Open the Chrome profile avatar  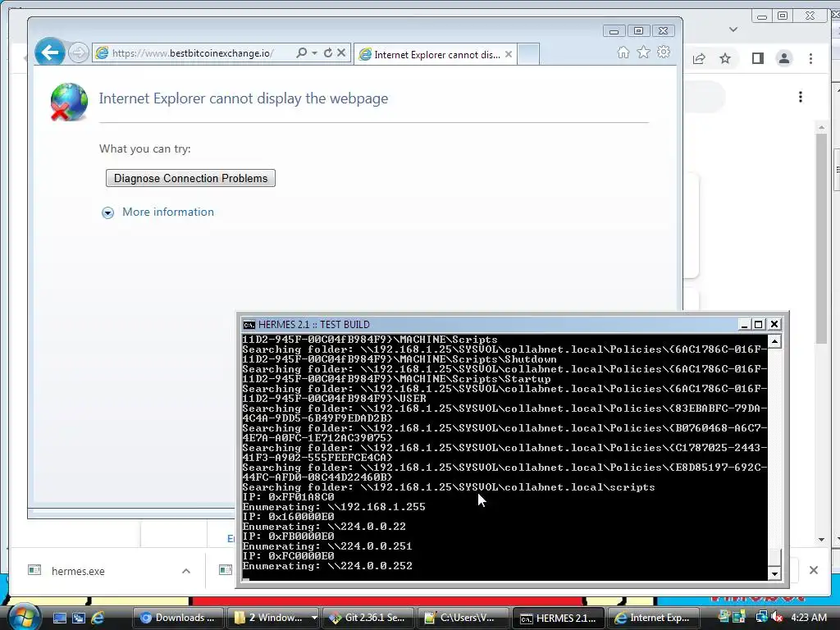coord(784,58)
